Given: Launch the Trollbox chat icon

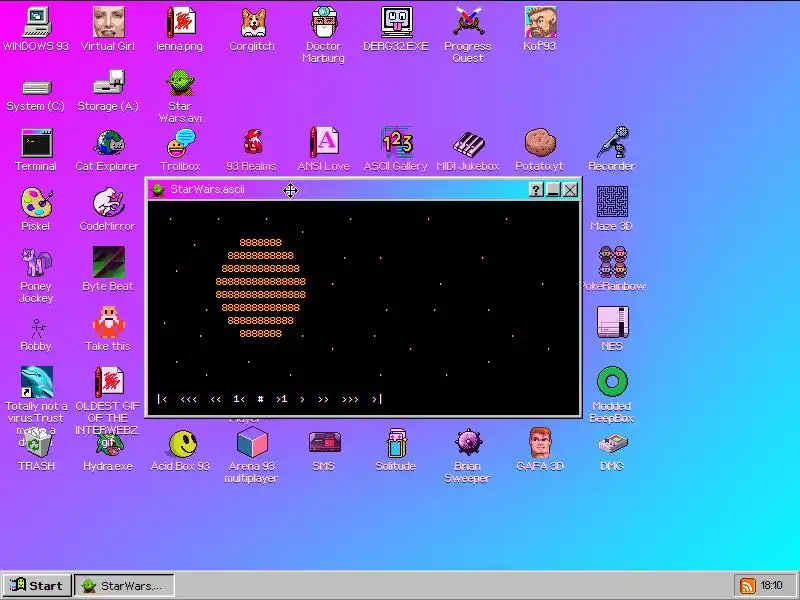Looking at the screenshot, I should [x=180, y=149].
